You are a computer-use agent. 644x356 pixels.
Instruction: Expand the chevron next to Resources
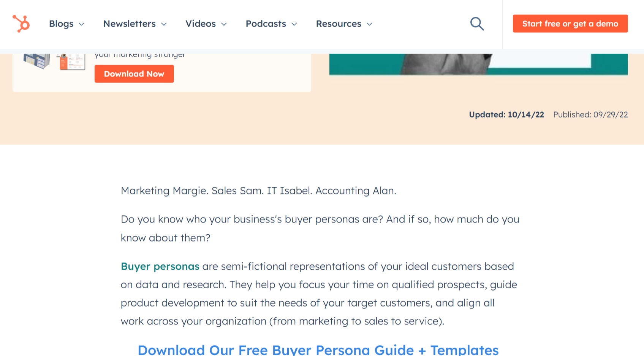tap(369, 24)
